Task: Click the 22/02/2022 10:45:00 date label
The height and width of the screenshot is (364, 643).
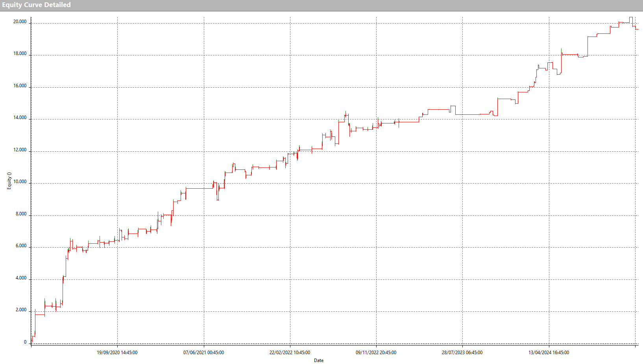Action: pyautogui.click(x=290, y=353)
